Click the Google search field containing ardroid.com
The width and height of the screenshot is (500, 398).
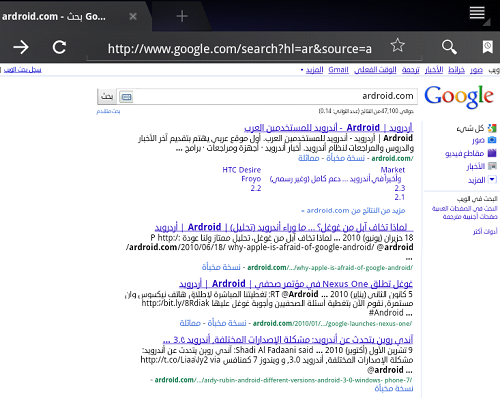(x=275, y=96)
